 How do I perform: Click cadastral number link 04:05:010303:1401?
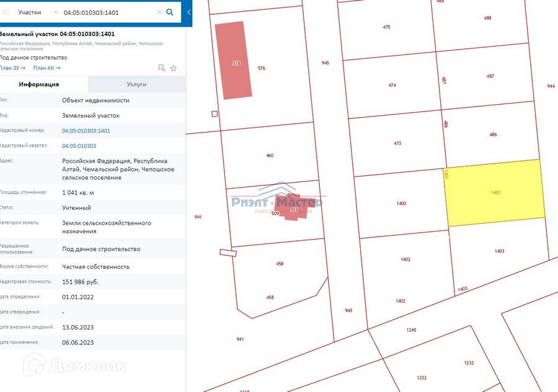86,131
